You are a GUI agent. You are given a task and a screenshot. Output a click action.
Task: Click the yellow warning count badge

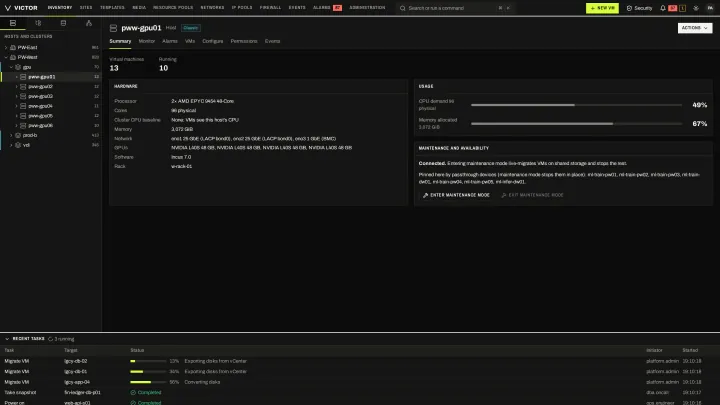click(682, 8)
